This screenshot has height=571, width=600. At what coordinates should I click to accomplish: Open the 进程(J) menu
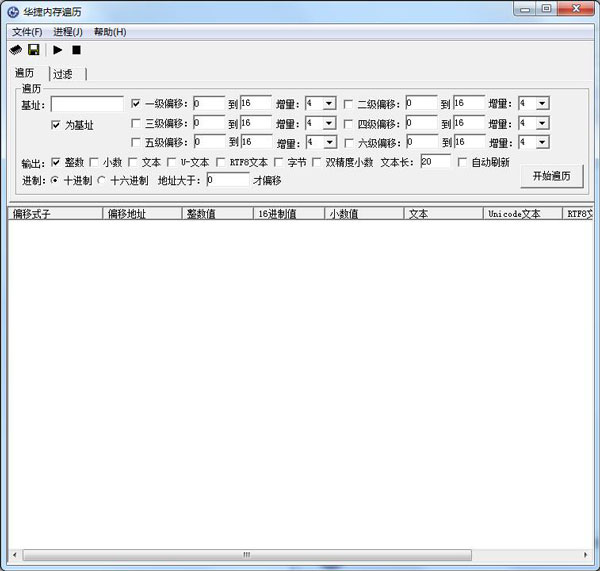(x=68, y=32)
